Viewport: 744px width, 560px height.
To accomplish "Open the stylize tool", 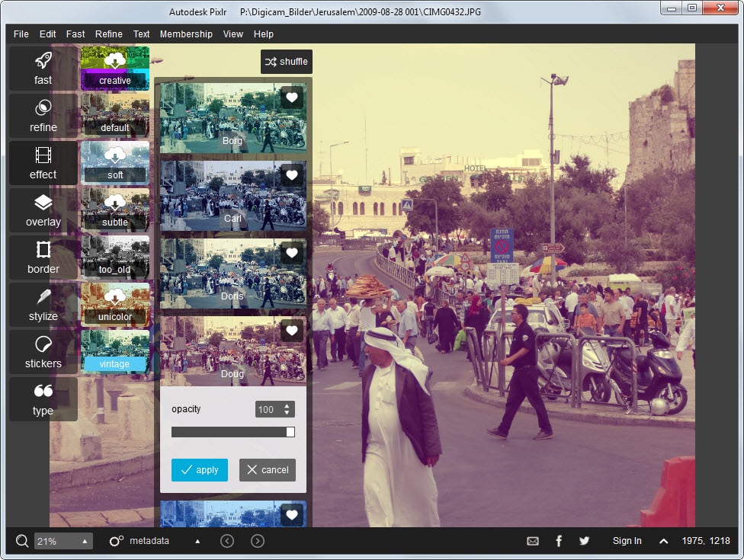I will tap(43, 305).
